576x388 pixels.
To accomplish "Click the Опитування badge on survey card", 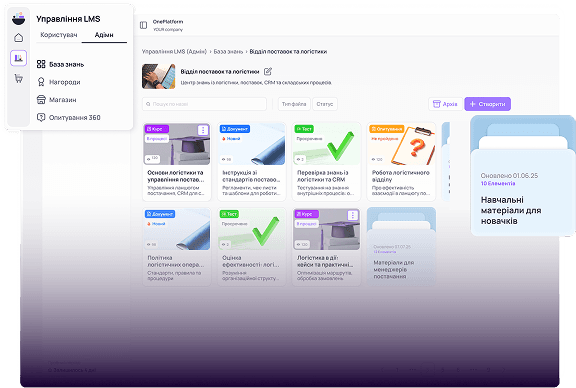I will click(386, 129).
